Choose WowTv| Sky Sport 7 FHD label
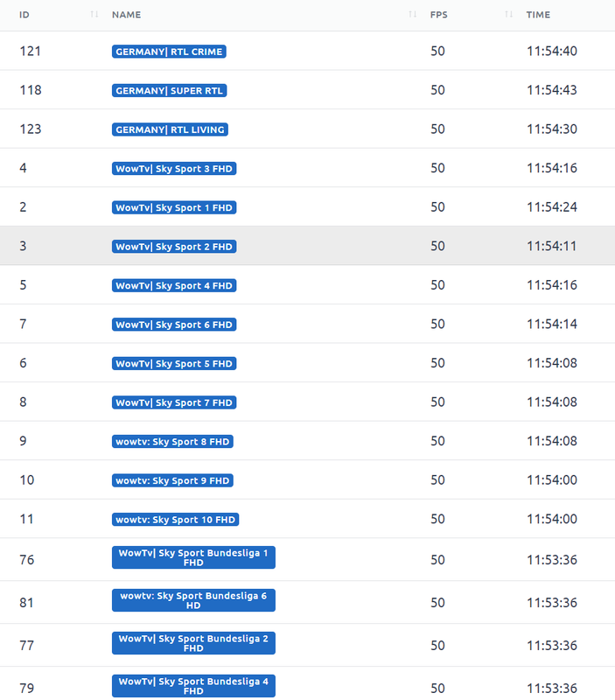 pyautogui.click(x=174, y=402)
